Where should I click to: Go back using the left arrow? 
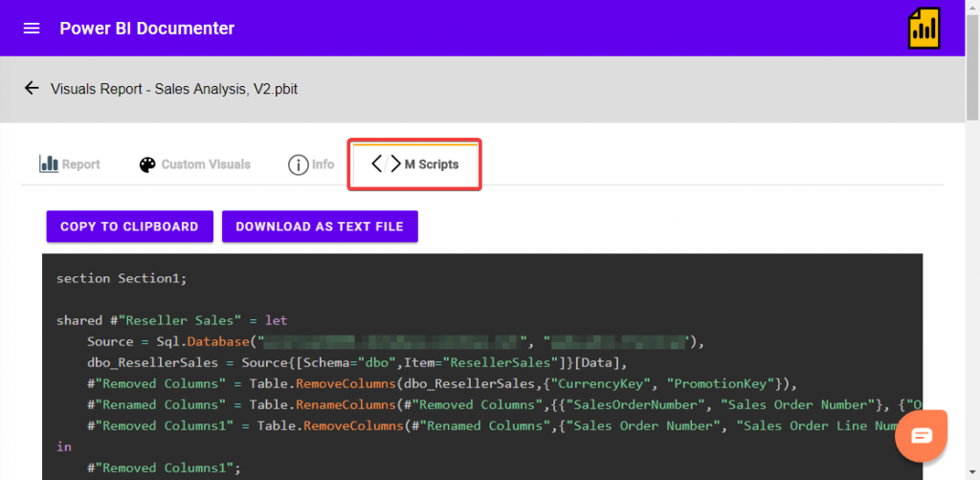(32, 88)
